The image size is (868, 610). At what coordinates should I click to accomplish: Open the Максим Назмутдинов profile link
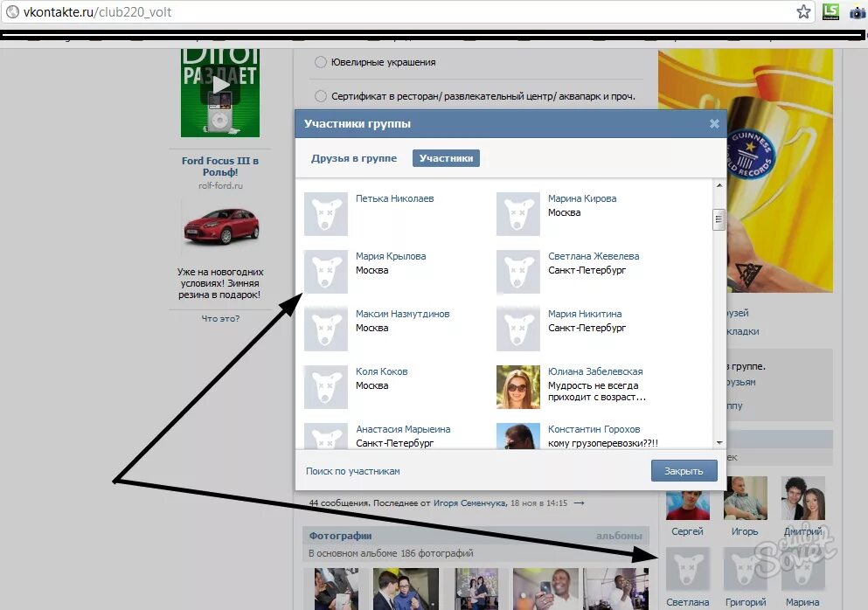402,314
